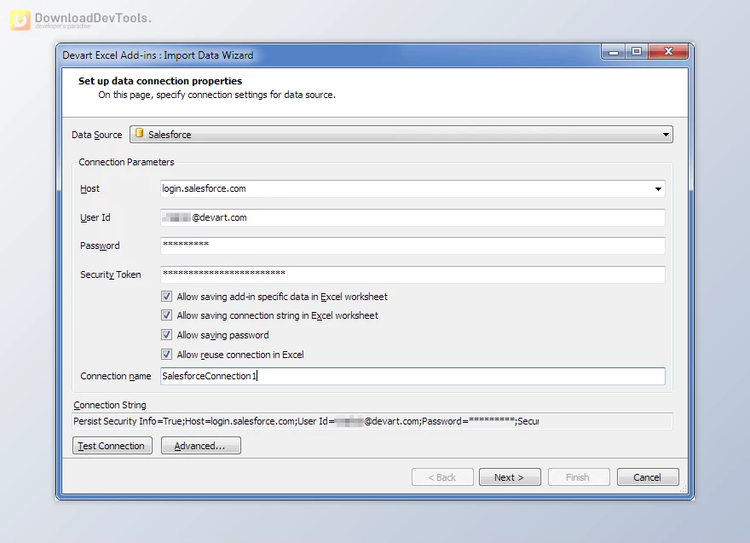Cancel the Import Data Wizard
Screen dimensions: 750x543
[647, 477]
